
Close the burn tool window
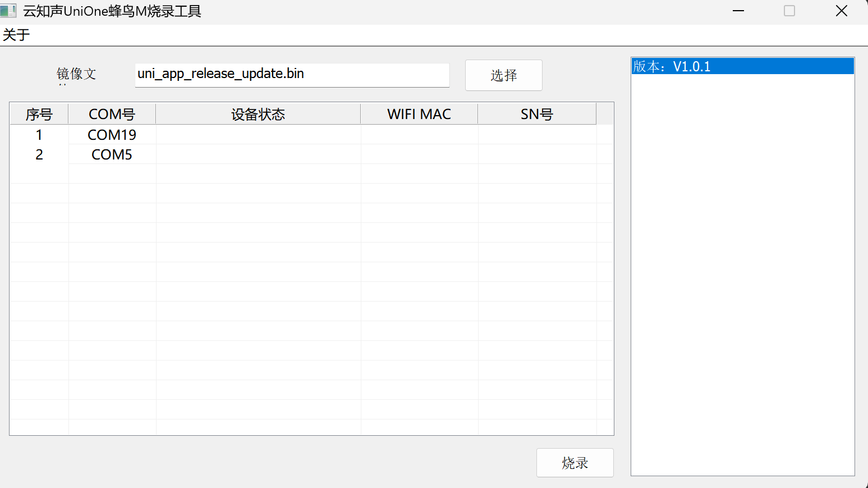(841, 11)
